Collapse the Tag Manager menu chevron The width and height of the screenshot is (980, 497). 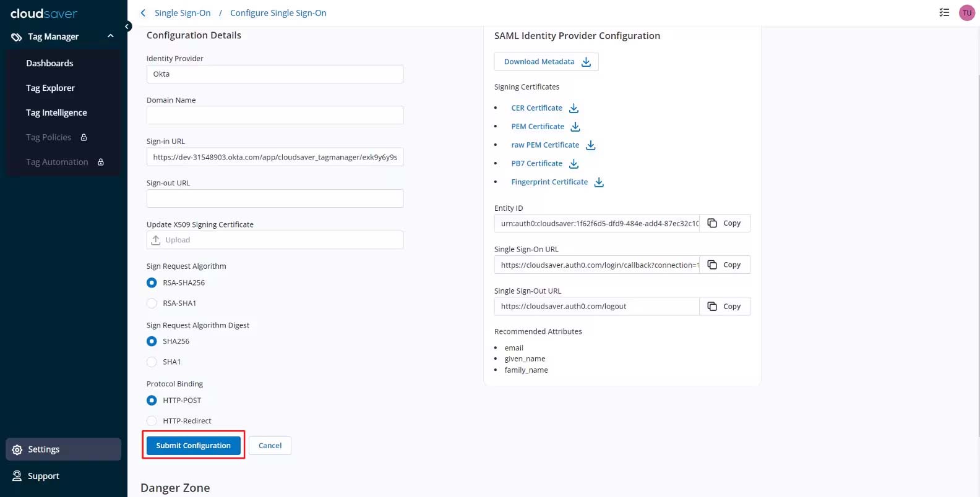111,36
